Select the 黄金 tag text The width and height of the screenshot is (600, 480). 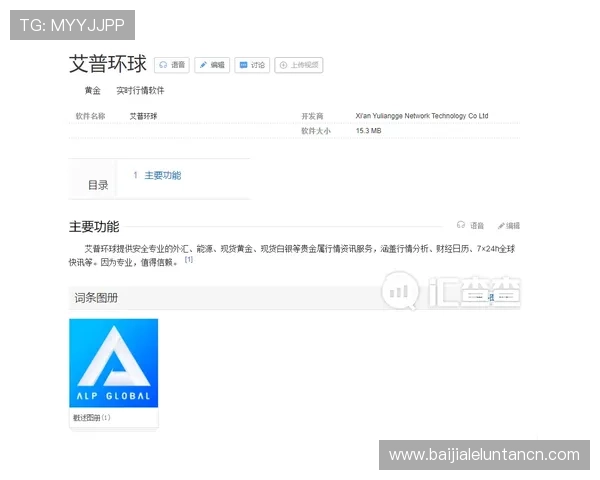pos(93,91)
